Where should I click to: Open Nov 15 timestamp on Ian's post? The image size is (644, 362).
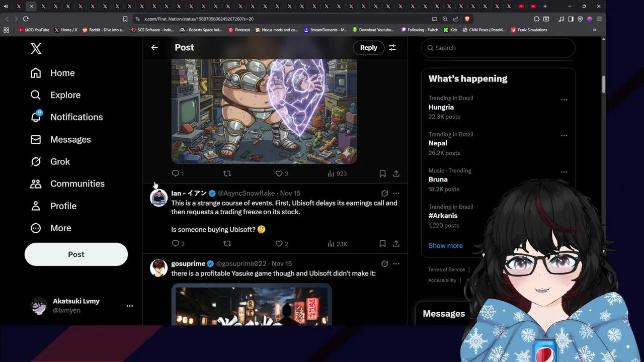click(290, 193)
